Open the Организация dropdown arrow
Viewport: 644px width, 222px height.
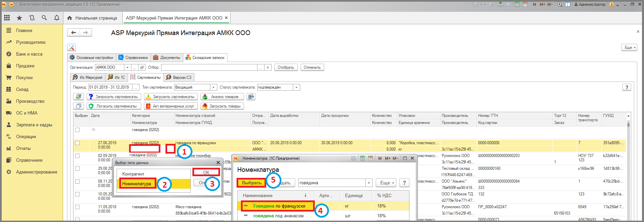[127, 67]
